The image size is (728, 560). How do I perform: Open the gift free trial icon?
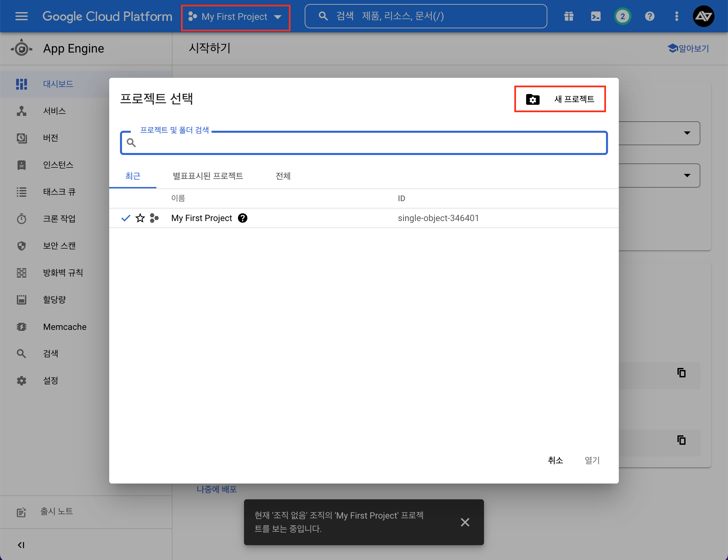pyautogui.click(x=569, y=16)
